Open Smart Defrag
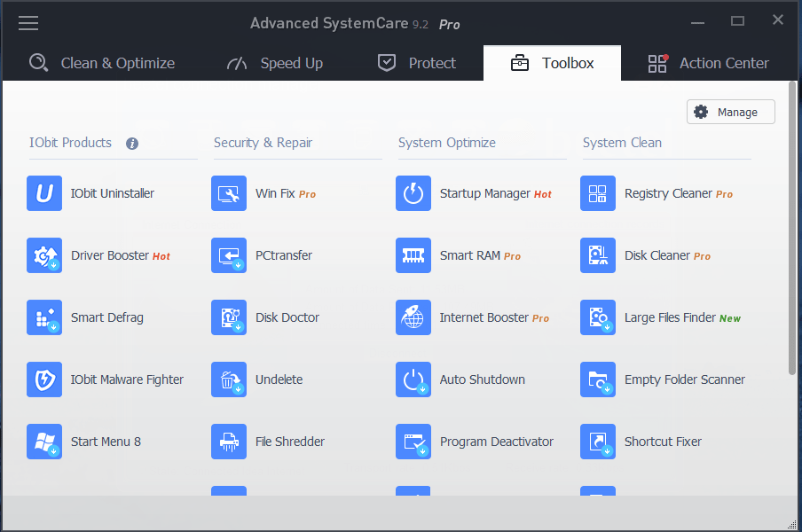 click(x=108, y=317)
